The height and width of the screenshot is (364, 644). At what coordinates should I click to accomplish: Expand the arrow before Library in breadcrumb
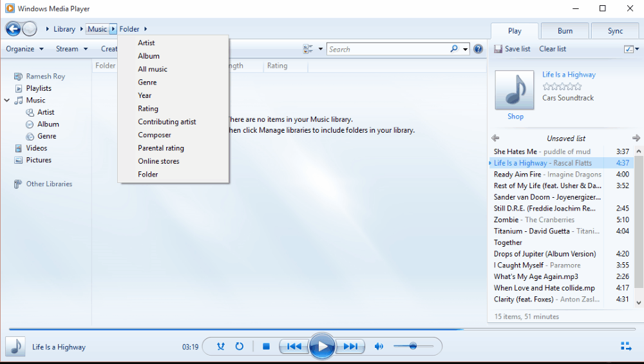tap(48, 29)
